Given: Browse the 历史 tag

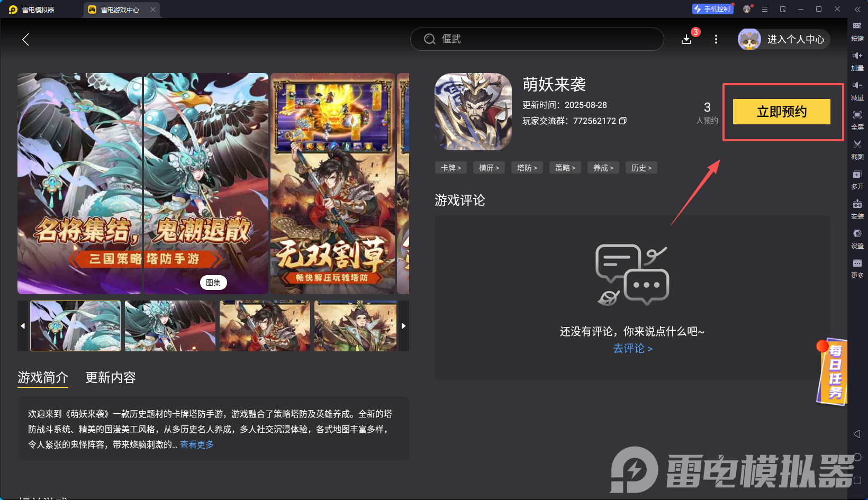Looking at the screenshot, I should pos(641,168).
